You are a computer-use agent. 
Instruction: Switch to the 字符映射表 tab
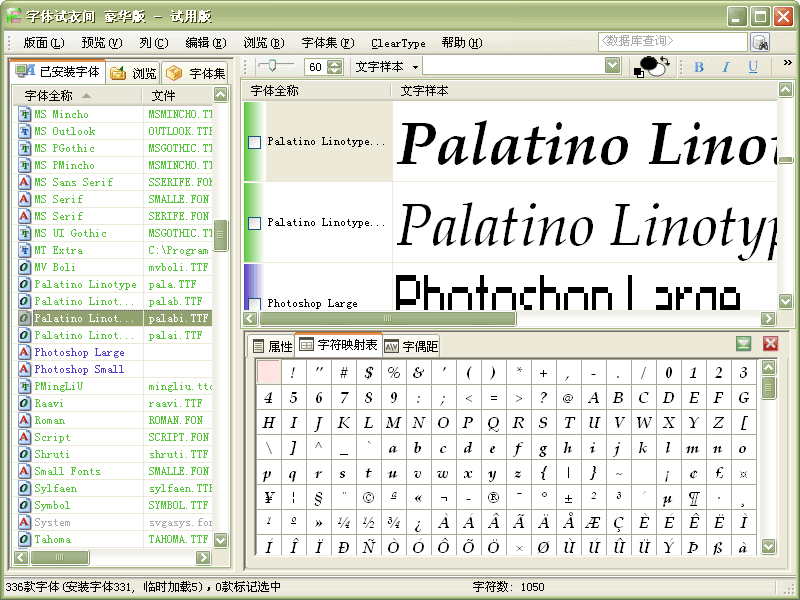tap(338, 345)
